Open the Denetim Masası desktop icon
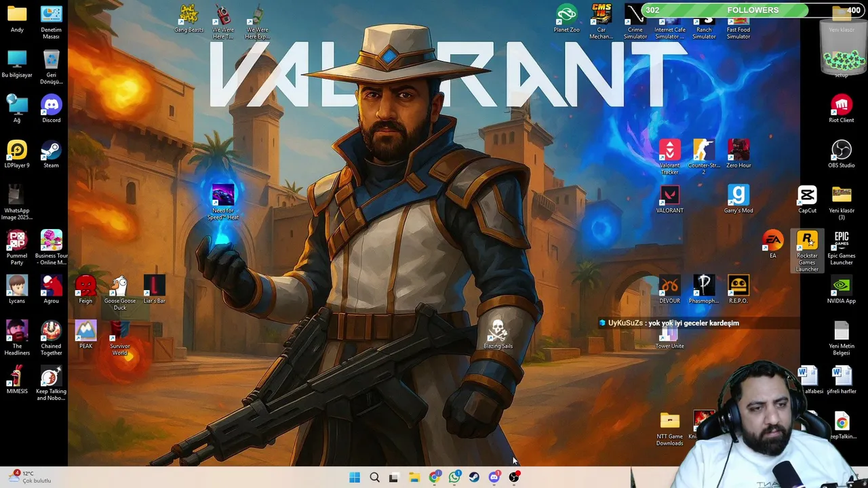 [51, 22]
